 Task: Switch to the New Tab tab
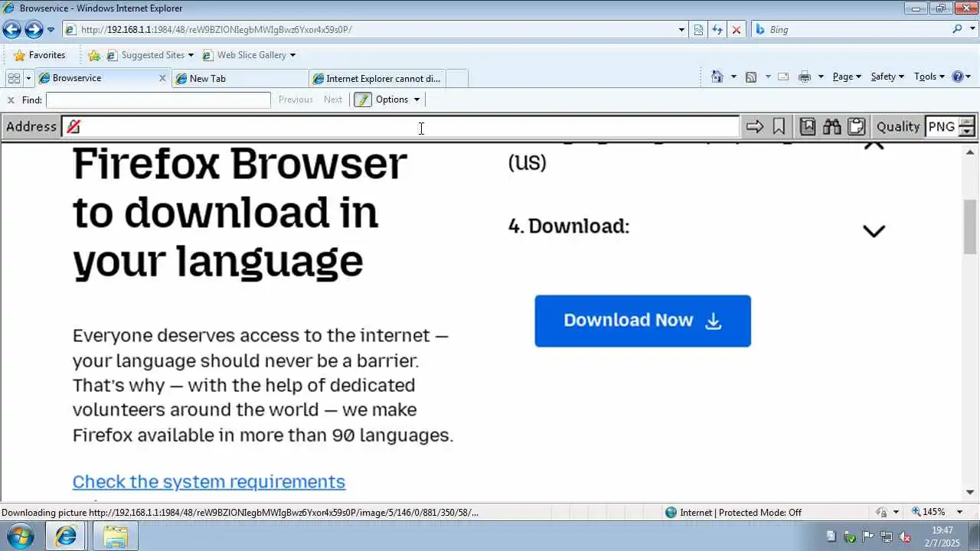coord(240,78)
